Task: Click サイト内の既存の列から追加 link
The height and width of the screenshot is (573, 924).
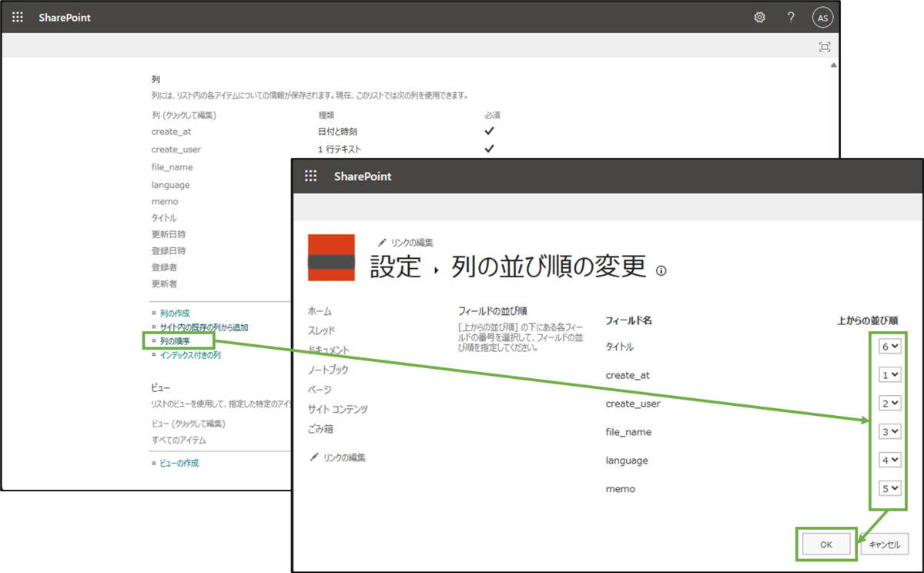Action: click(x=204, y=327)
